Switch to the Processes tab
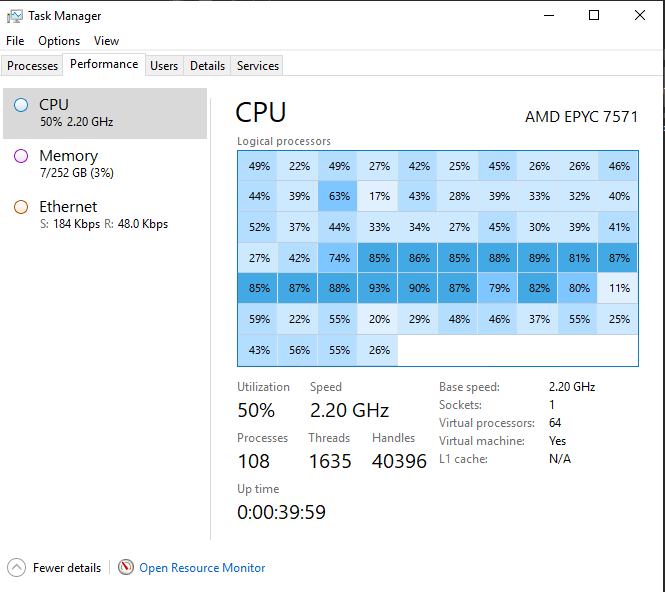 33,66
